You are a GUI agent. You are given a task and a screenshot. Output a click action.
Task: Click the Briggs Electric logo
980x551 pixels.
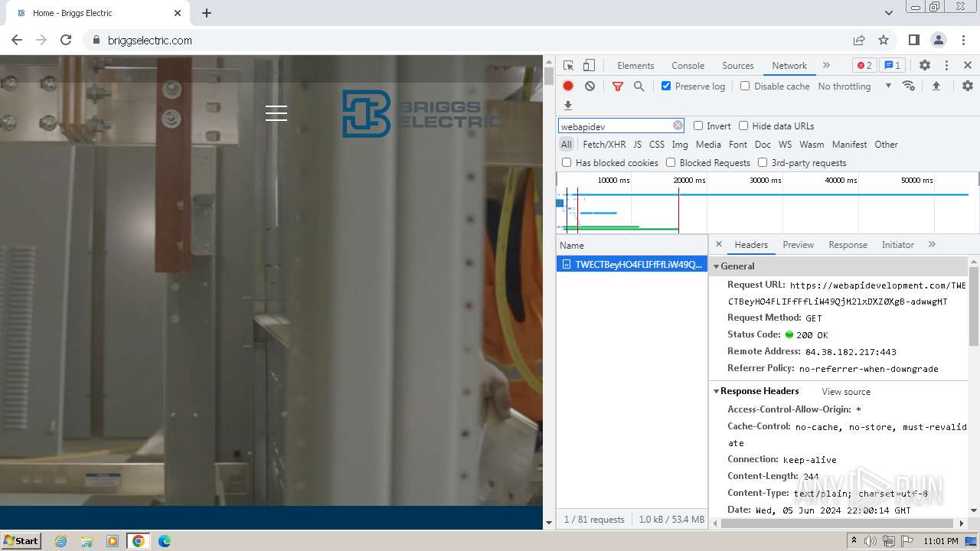422,114
